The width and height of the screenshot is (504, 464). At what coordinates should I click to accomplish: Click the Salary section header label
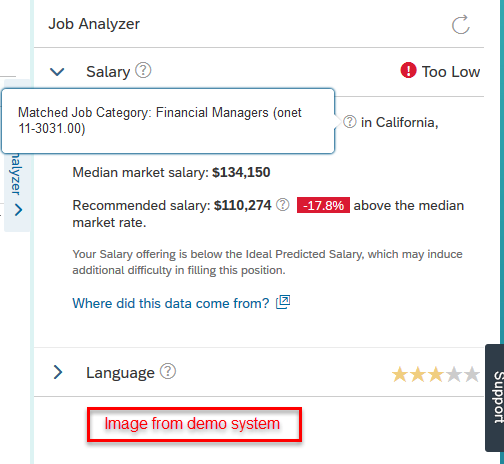tap(108, 72)
